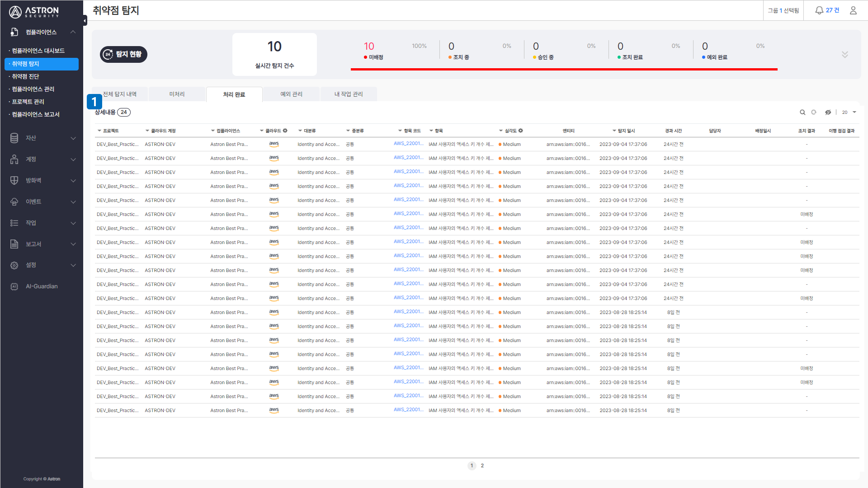
Task: Collapse the 컴플라이언스 menu chevron
Action: pos(73,32)
